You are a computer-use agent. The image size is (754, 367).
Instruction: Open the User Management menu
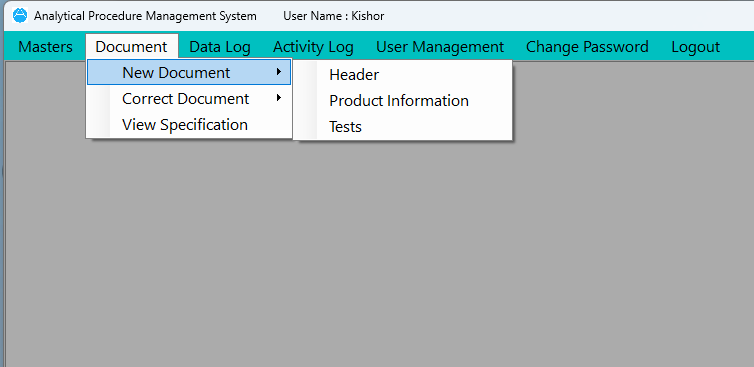coord(440,47)
